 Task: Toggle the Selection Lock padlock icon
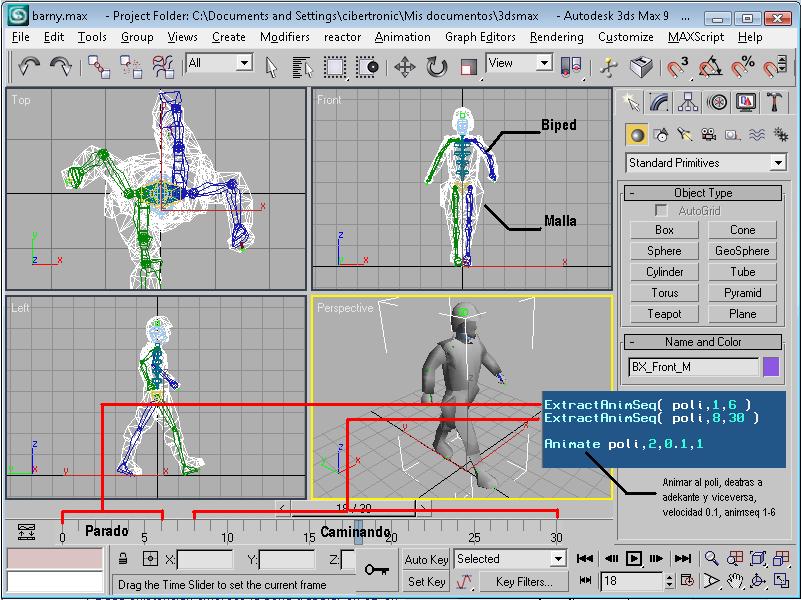point(123,559)
